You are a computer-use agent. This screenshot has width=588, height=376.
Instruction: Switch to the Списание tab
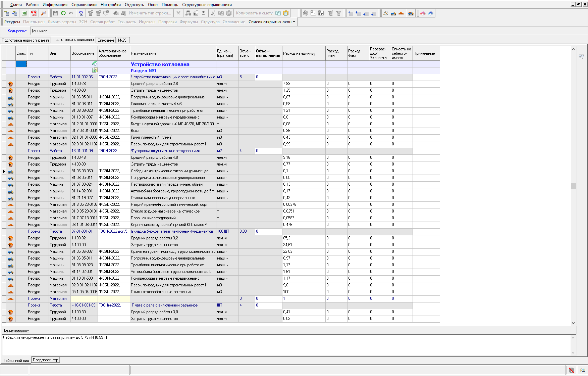click(106, 40)
